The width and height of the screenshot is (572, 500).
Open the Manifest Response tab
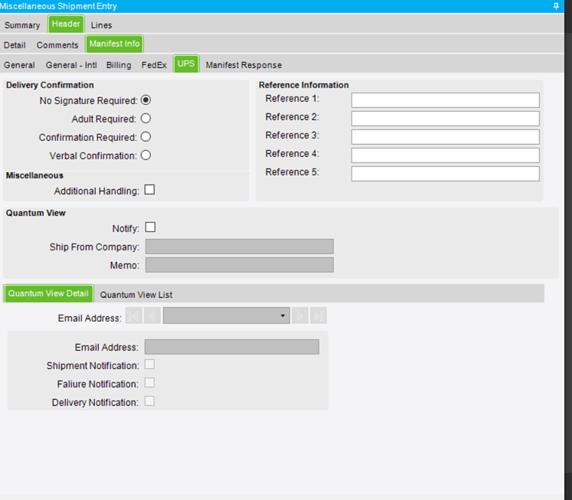click(x=244, y=65)
